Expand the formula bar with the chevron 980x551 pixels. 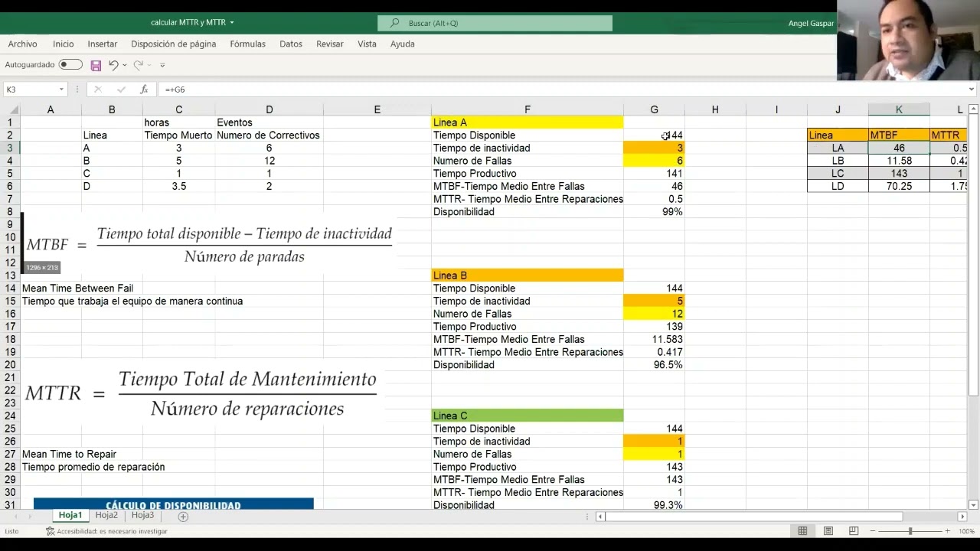tap(972, 90)
